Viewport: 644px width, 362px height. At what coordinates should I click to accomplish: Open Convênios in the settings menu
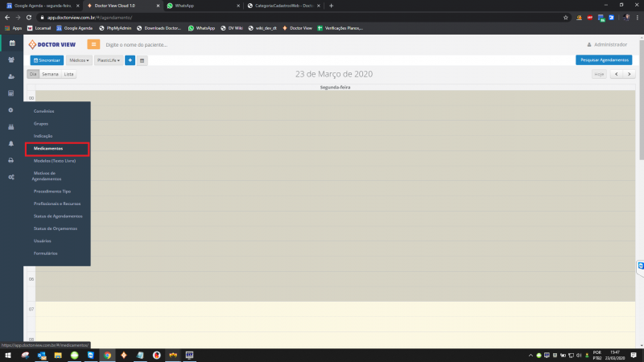click(x=44, y=111)
